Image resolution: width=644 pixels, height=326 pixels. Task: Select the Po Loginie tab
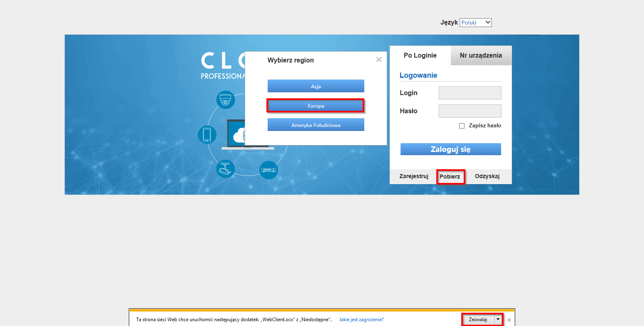point(420,56)
